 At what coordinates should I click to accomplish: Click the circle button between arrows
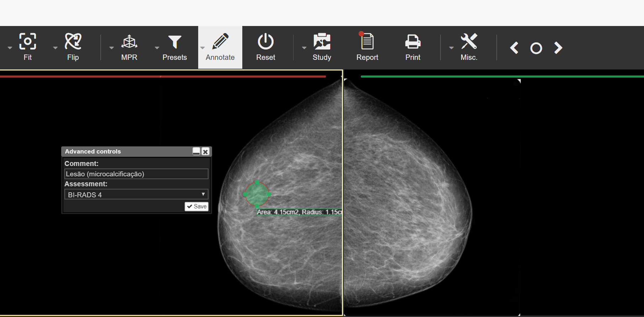click(536, 48)
